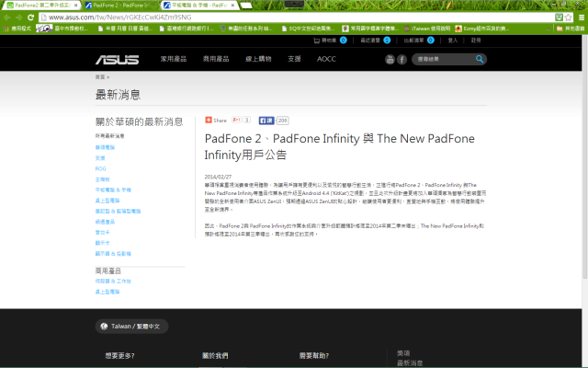Open the 伺服器 & 工作站 category

(113, 281)
